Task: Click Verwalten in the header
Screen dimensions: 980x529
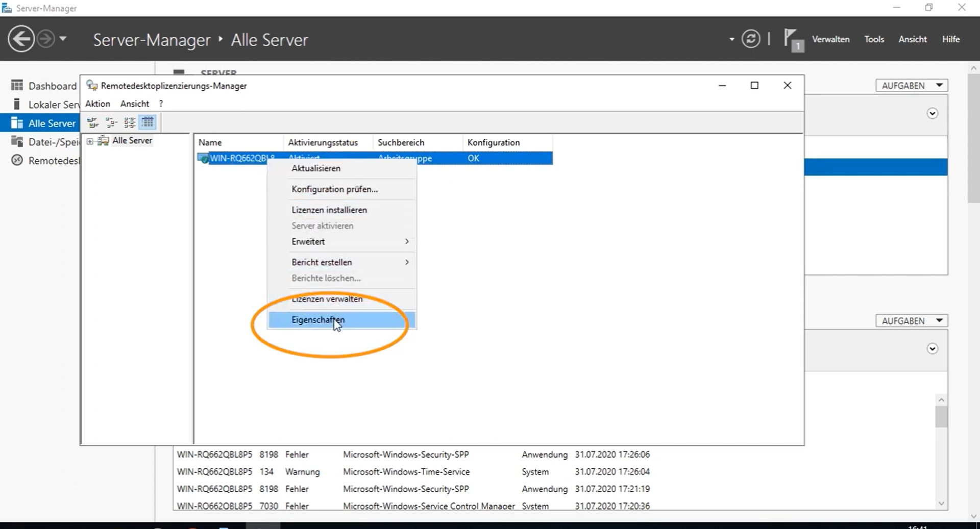Action: [x=830, y=39]
